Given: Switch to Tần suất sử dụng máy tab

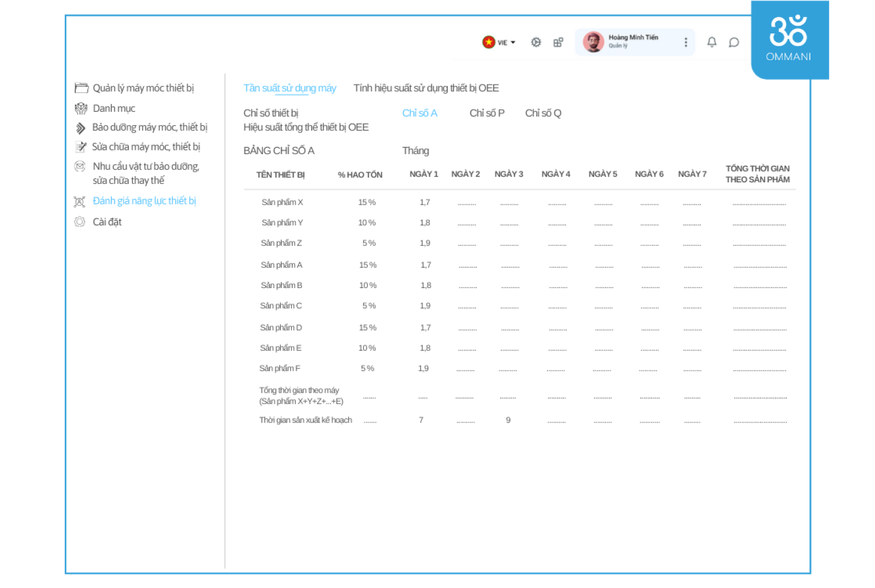Looking at the screenshot, I should click(x=290, y=88).
